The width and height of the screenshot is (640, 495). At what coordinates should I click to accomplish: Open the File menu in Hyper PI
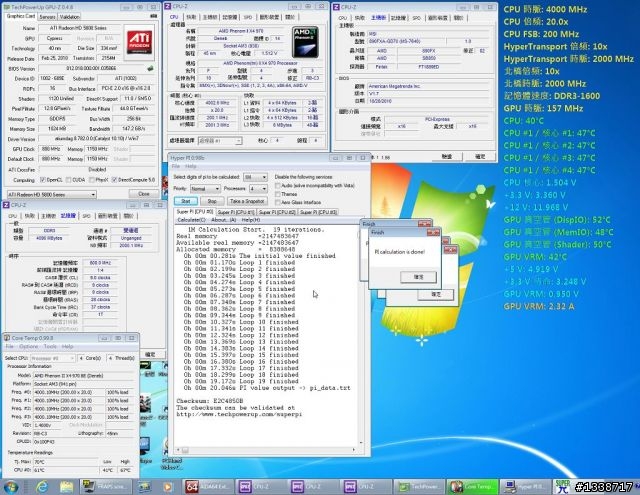[x=176, y=166]
